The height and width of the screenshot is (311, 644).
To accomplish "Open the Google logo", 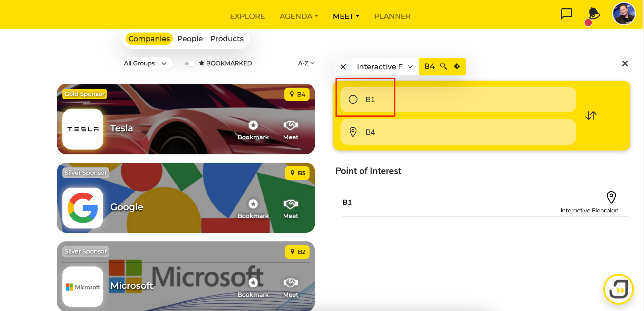I will pyautogui.click(x=83, y=208).
